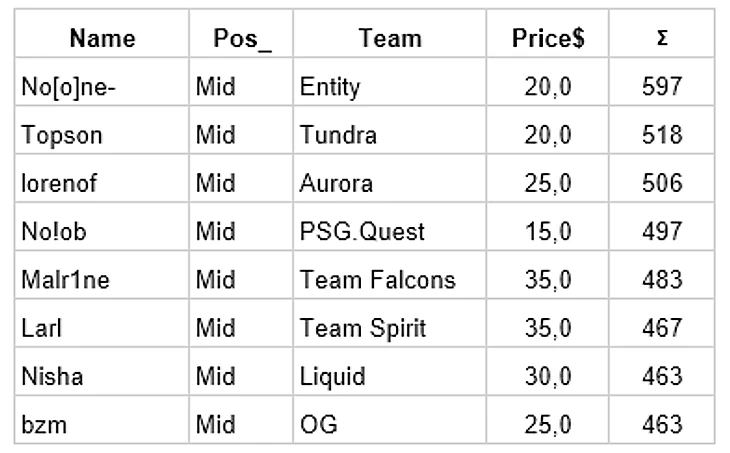The image size is (730, 453).
Task: Sort table by Team column header
Action: (389, 38)
